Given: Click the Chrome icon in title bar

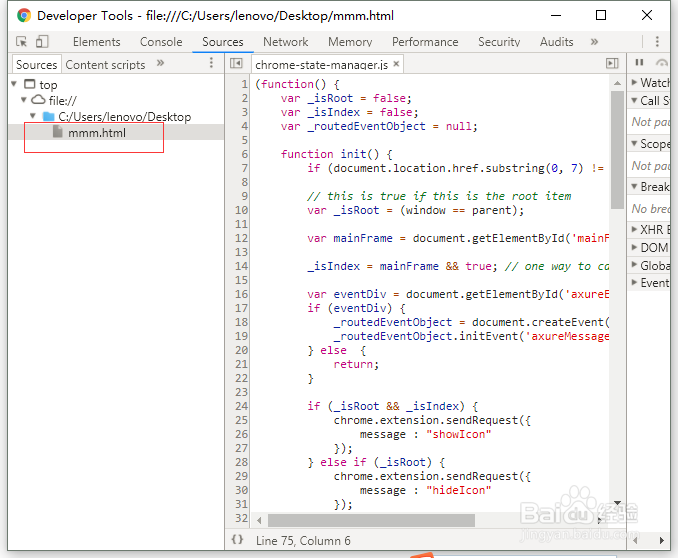Looking at the screenshot, I should 24,16.
